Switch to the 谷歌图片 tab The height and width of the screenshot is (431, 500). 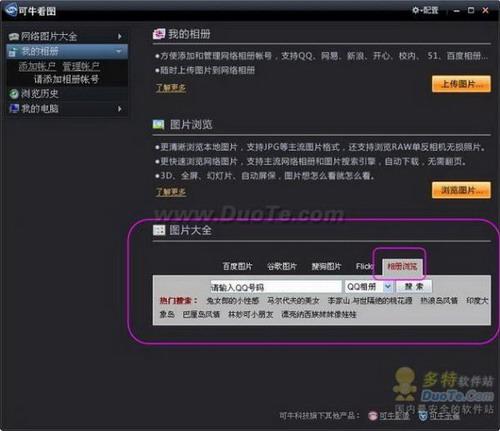282,266
